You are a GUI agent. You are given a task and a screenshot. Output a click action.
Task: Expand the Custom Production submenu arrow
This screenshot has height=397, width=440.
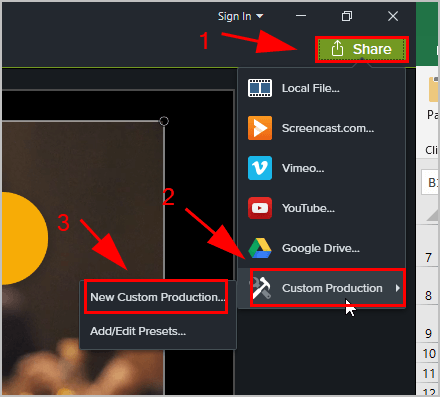(x=397, y=288)
